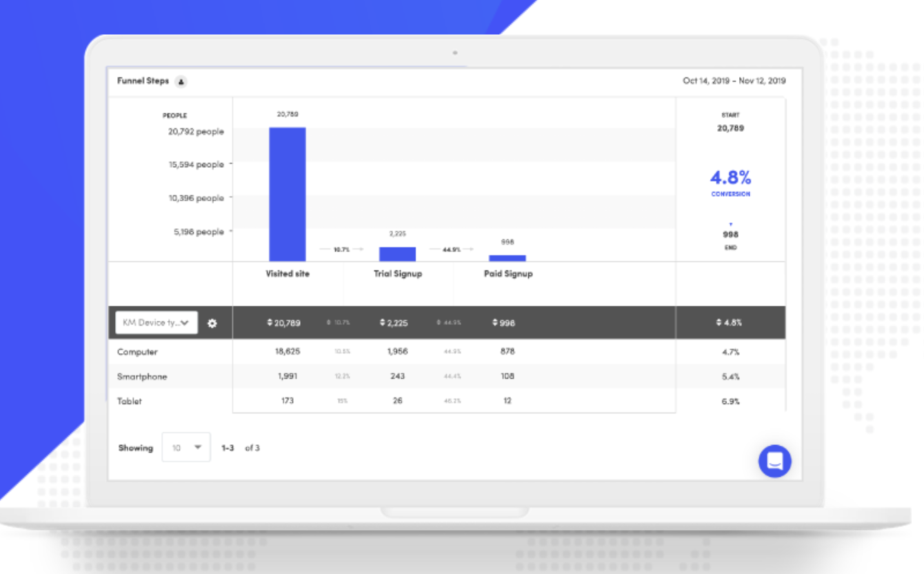The width and height of the screenshot is (924, 574).
Task: Sort by the 10.7% step rate column
Action: pos(339,323)
